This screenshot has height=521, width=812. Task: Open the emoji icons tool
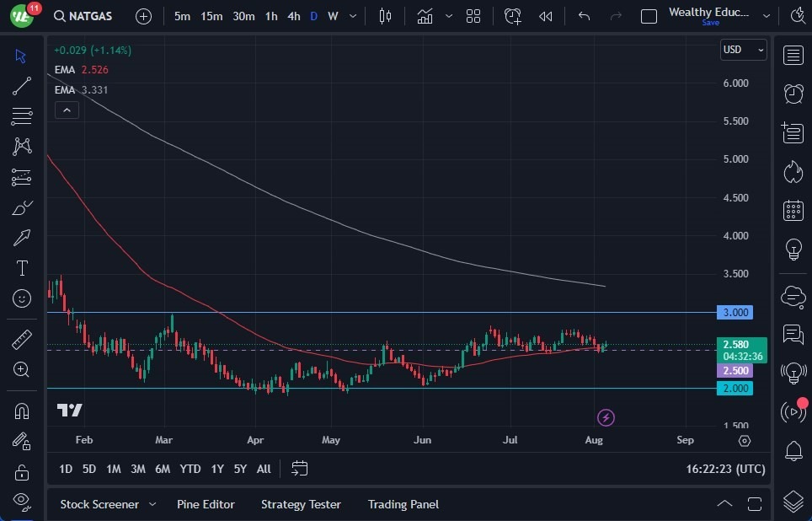[x=21, y=298]
